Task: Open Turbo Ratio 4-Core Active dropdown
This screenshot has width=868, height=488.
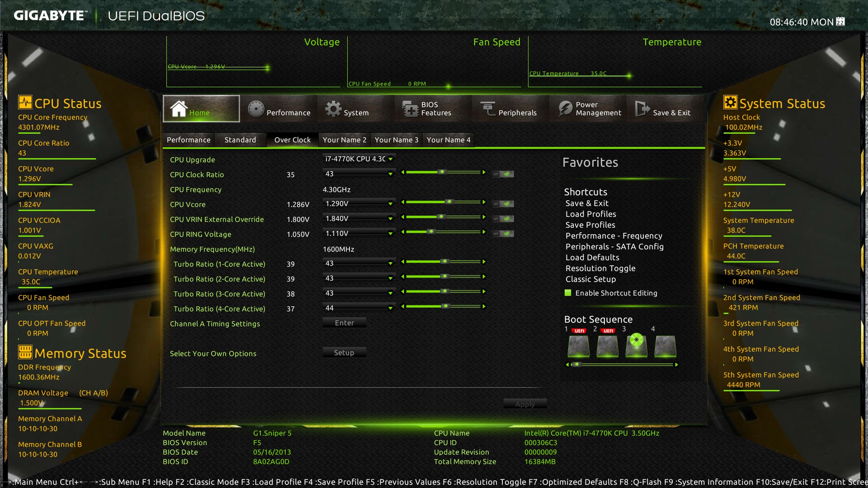Action: click(x=391, y=308)
